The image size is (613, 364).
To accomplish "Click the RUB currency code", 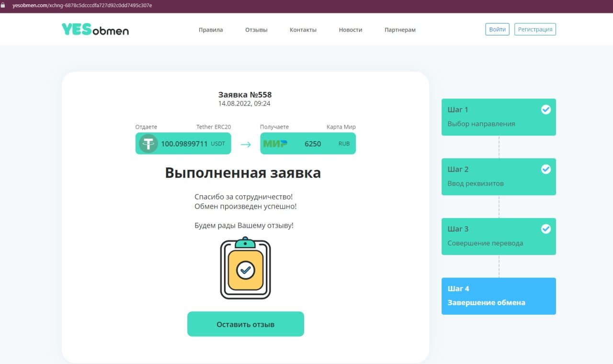I will (x=344, y=143).
